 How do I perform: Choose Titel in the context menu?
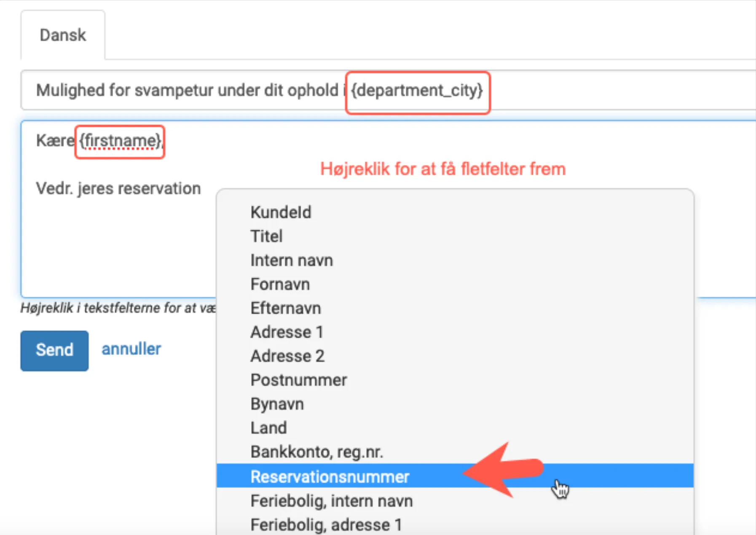pyautogui.click(x=266, y=236)
